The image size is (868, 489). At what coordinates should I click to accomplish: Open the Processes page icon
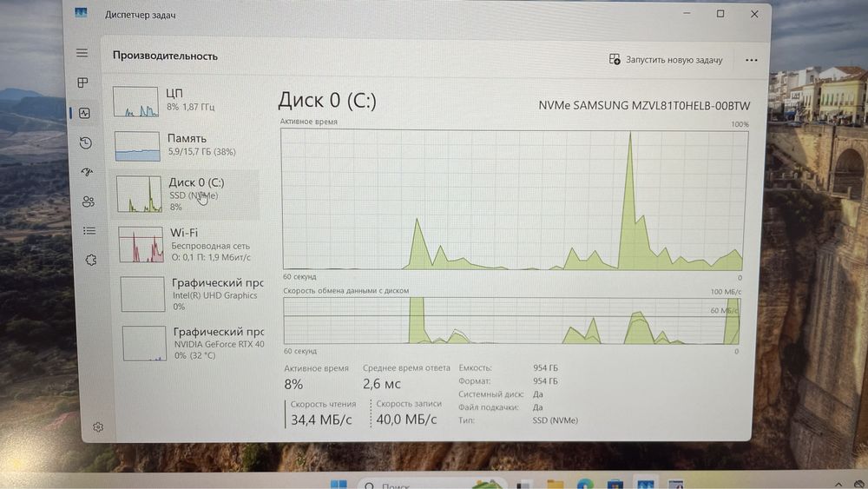83,83
